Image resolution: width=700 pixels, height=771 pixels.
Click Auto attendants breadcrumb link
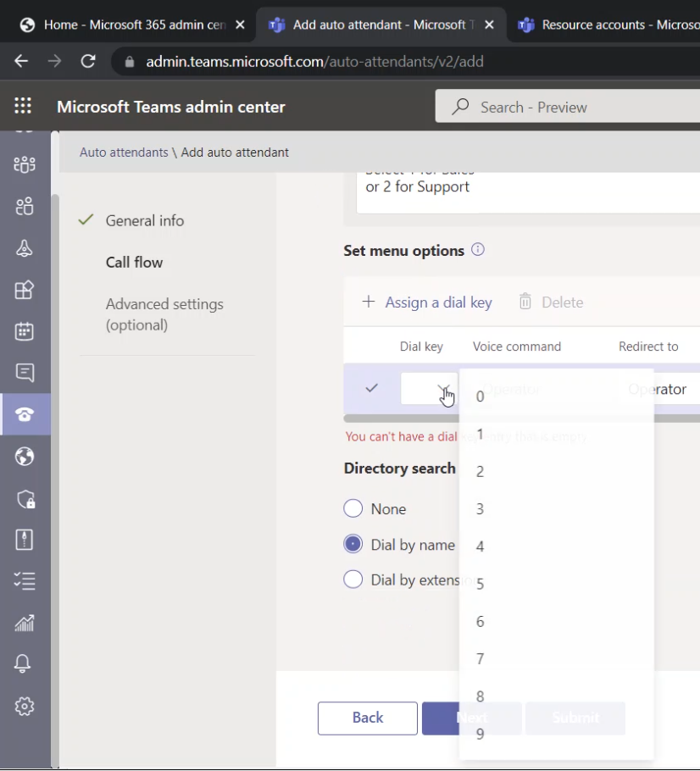(124, 153)
